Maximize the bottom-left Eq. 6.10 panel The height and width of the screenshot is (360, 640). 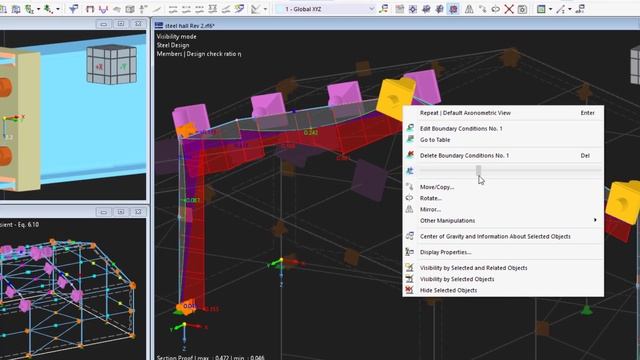click(x=120, y=212)
